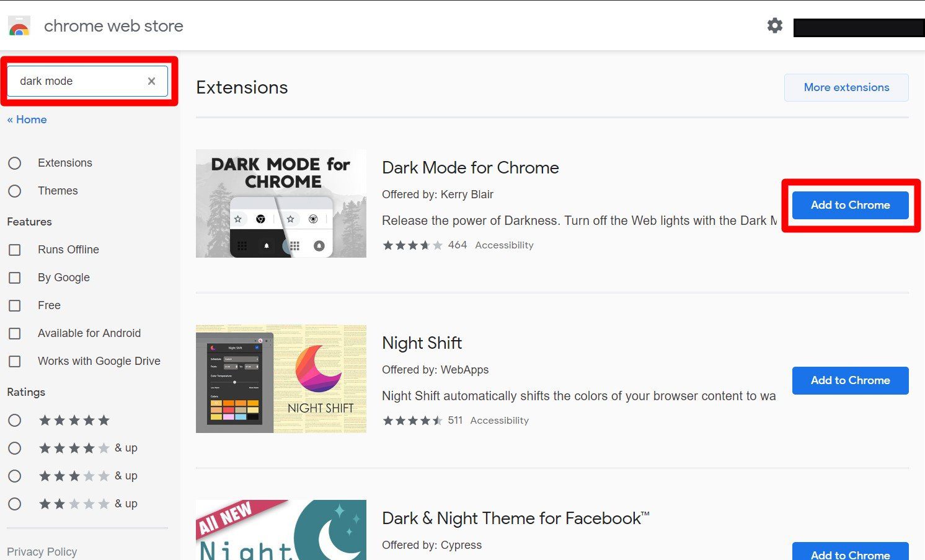Viewport: 925px width, 560px height.
Task: Click the dark mode search field
Action: pos(87,81)
